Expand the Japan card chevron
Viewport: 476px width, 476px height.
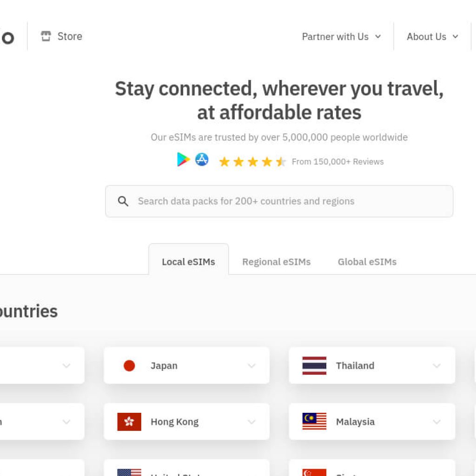point(251,366)
